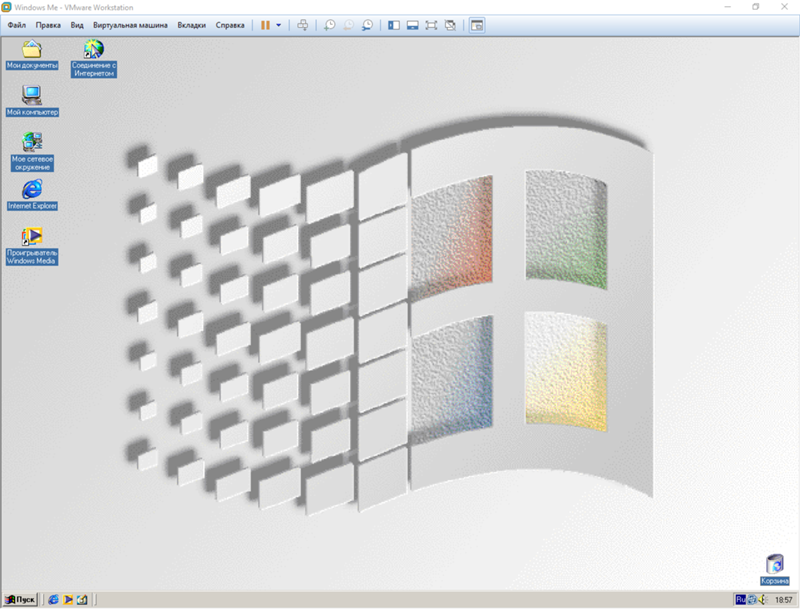The height and width of the screenshot is (609, 800).
Task: Revert to the previous snapshot
Action: tap(348, 25)
